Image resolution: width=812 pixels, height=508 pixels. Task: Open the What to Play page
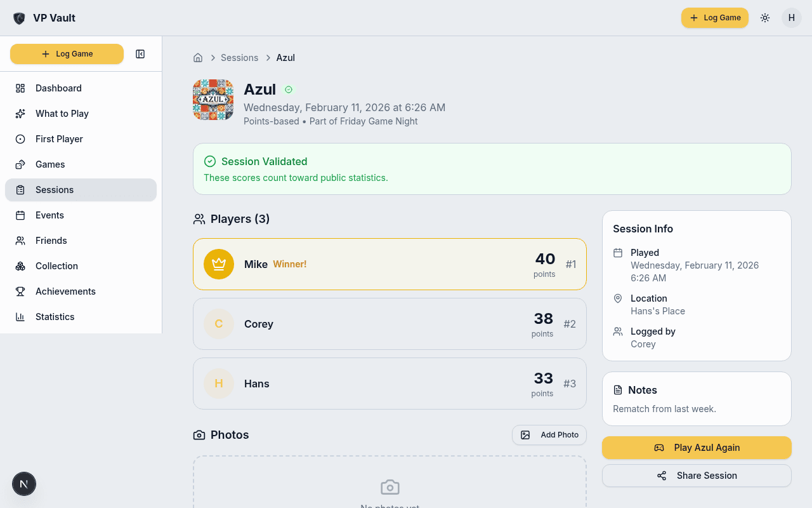[x=62, y=114]
